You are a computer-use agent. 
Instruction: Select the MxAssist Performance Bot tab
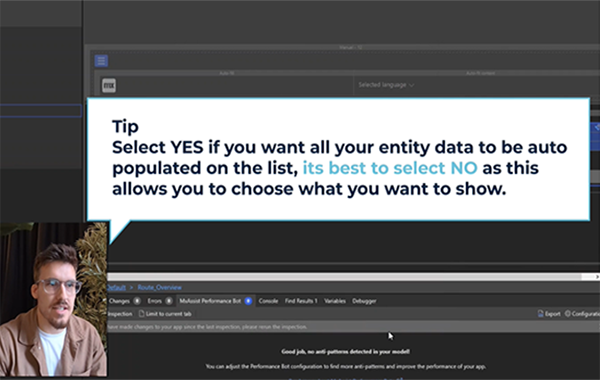(210, 301)
